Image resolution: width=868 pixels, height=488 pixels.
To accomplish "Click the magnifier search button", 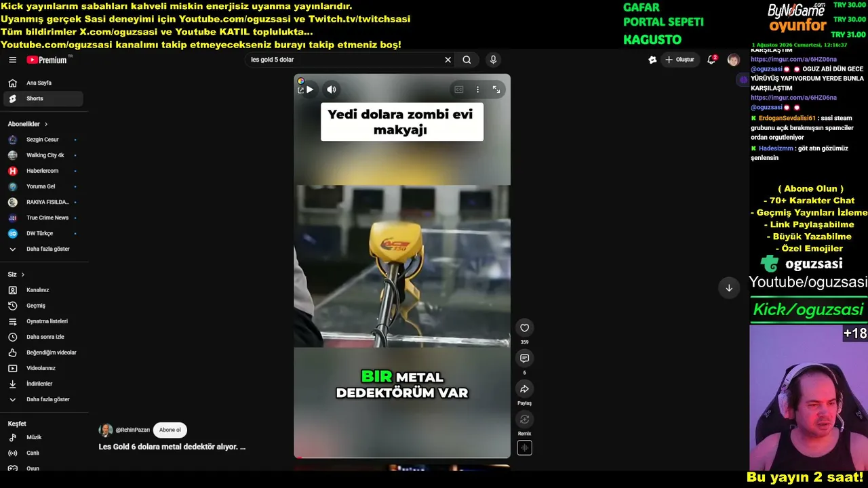I will [467, 60].
